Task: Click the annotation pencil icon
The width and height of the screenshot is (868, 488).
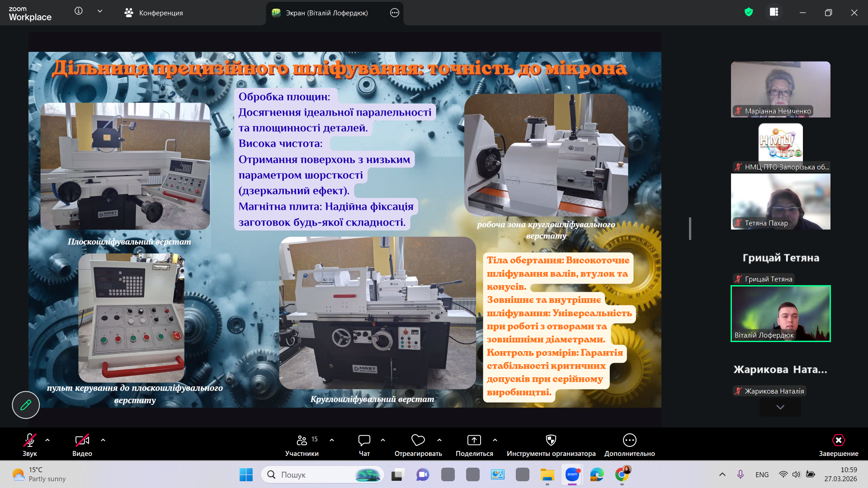Action: click(26, 405)
